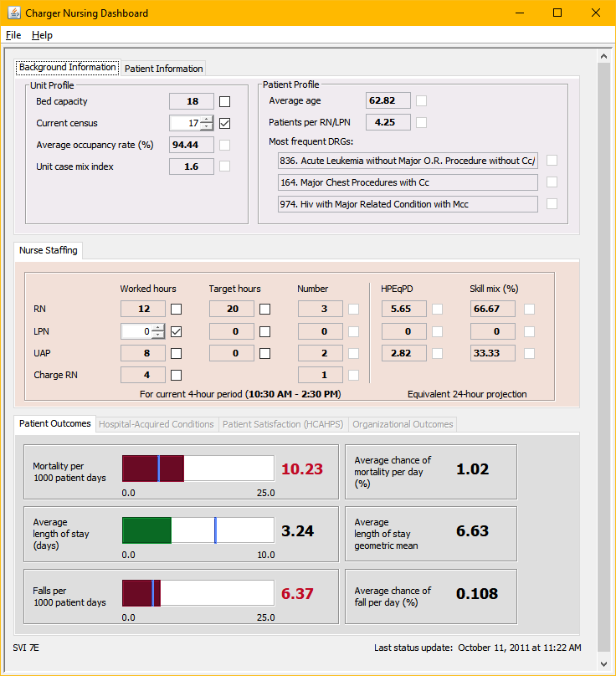
Task: Click the Mortality per 1000 patient days bar
Action: pos(198,469)
